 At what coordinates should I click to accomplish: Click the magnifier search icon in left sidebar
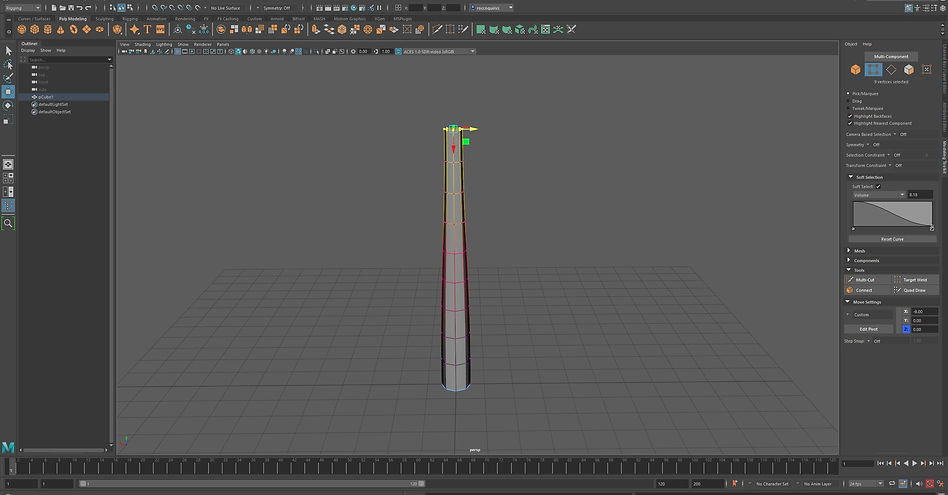pyautogui.click(x=8, y=223)
